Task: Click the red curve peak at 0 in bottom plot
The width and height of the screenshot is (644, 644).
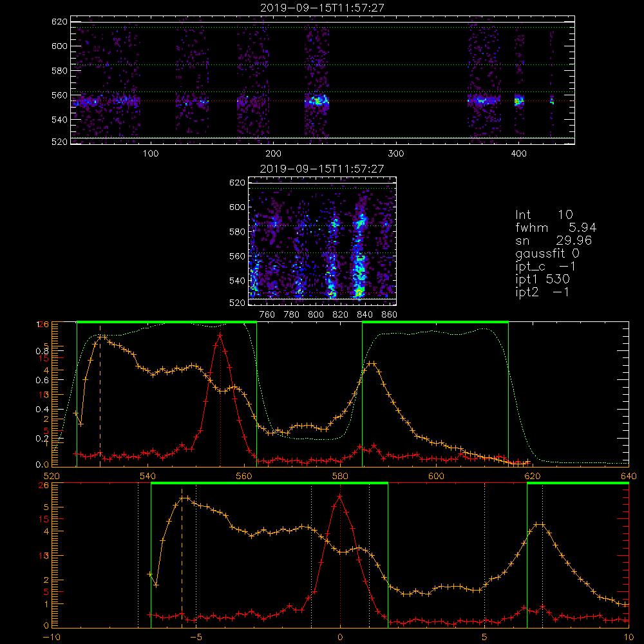Action: tap(339, 497)
